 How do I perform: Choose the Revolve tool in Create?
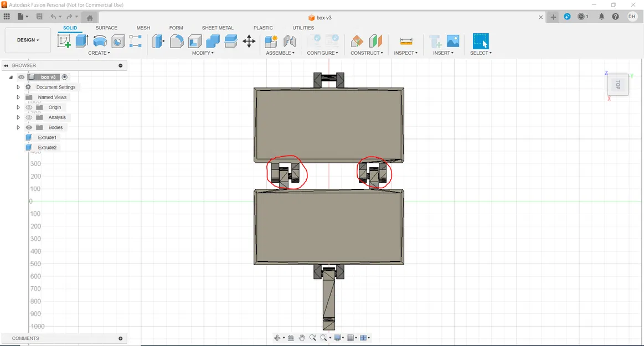(100, 41)
